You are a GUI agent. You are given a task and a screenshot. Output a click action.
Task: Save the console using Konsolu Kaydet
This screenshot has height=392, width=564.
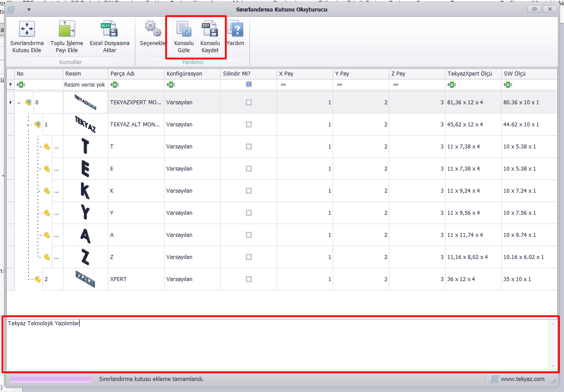click(x=210, y=29)
